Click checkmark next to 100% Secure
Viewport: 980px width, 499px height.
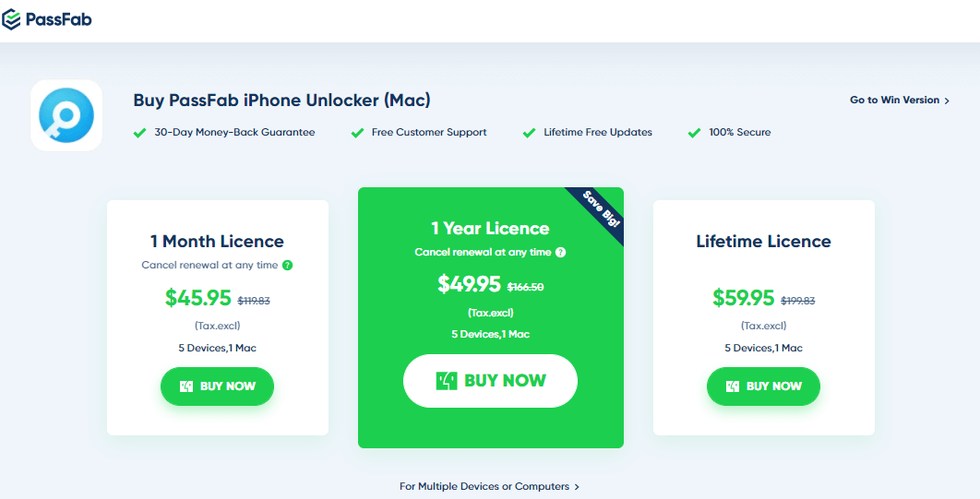pos(694,133)
